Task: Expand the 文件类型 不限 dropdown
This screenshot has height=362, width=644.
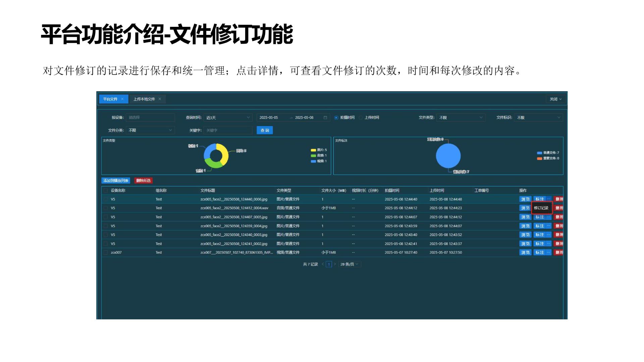Action: (461, 118)
